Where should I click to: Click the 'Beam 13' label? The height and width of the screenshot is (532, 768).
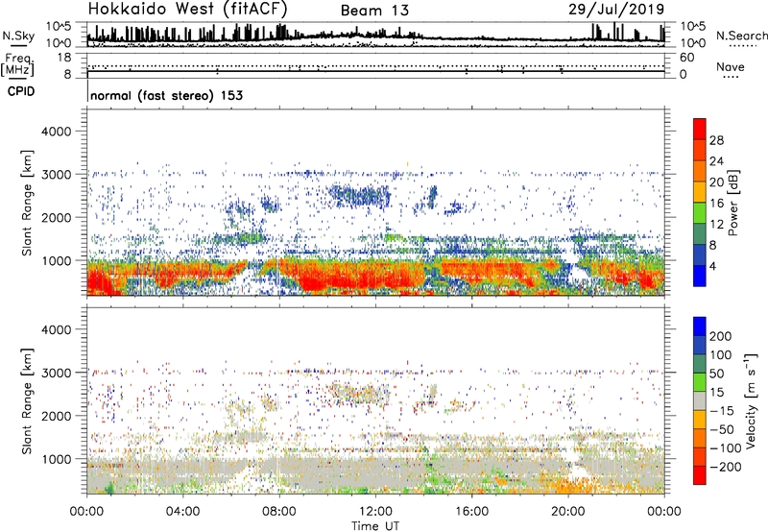[x=374, y=11]
